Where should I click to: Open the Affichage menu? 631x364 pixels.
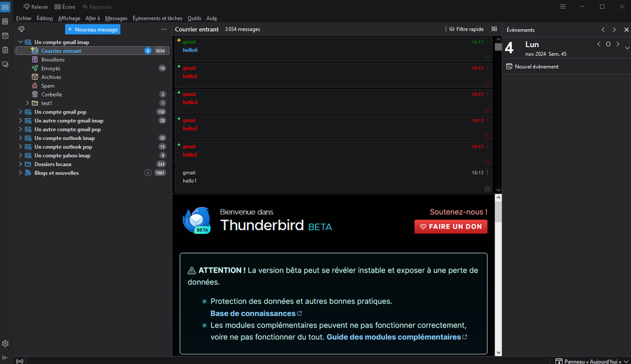click(69, 18)
